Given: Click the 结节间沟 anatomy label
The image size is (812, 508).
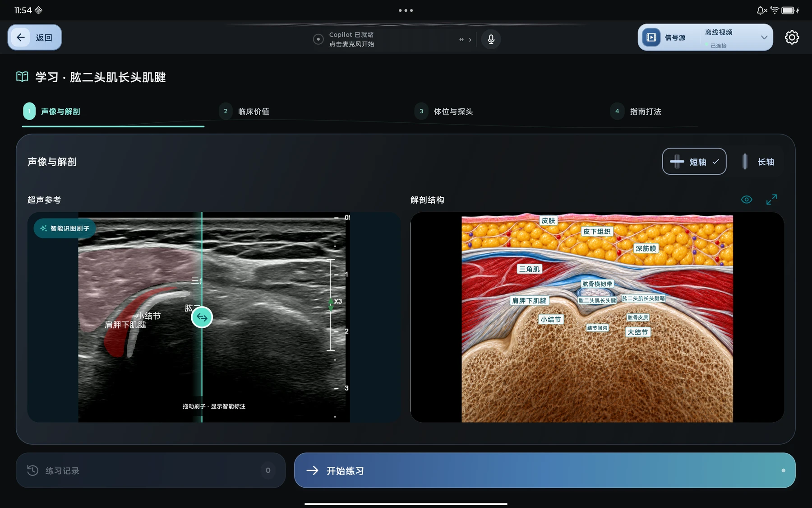Looking at the screenshot, I should tap(597, 328).
